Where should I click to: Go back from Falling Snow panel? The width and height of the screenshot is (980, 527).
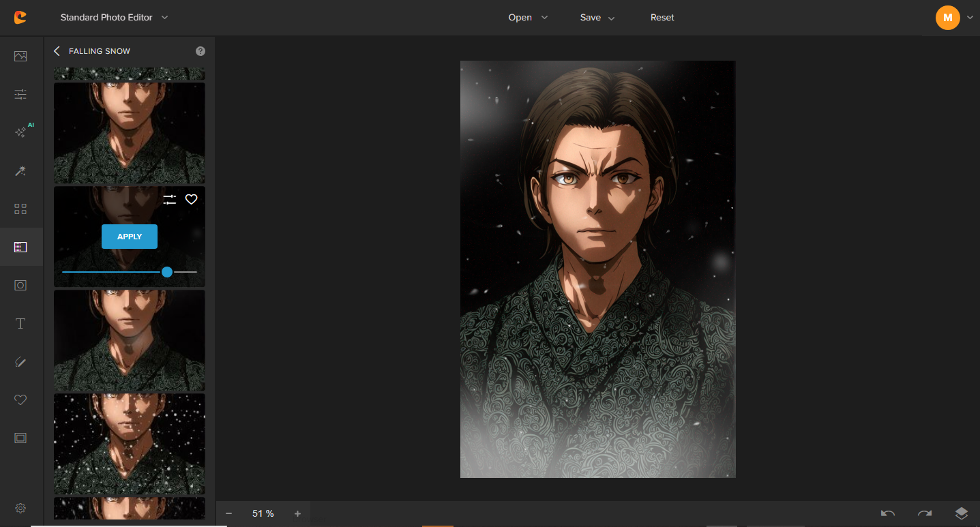pos(57,51)
